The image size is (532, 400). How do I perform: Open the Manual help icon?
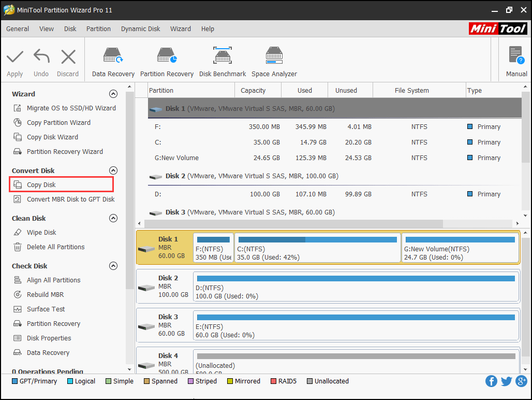tap(516, 62)
